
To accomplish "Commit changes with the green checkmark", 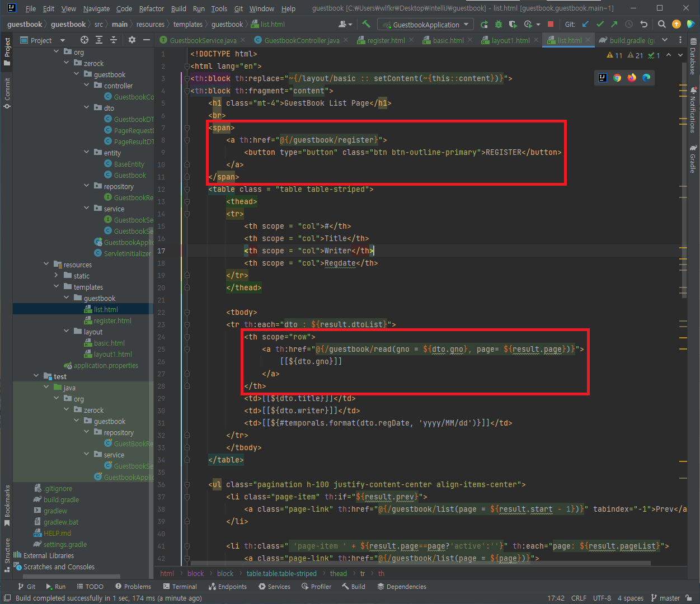I will (600, 24).
